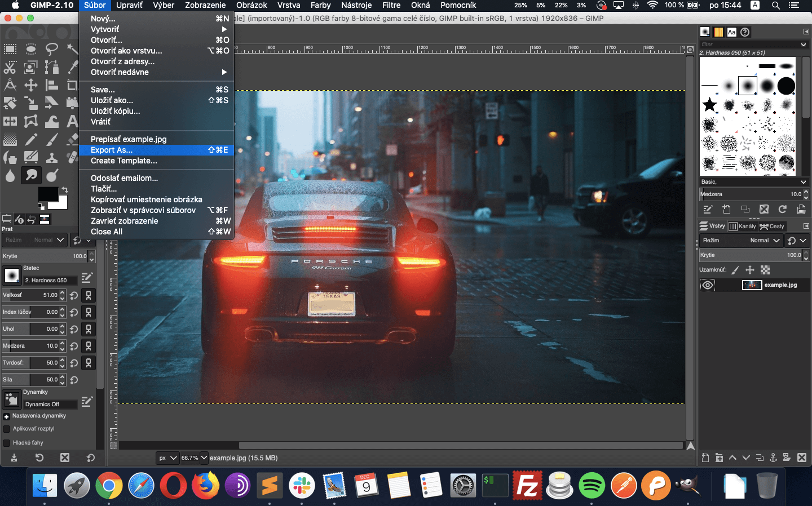Select the Clone stamp tool
812x506 pixels.
(52, 157)
